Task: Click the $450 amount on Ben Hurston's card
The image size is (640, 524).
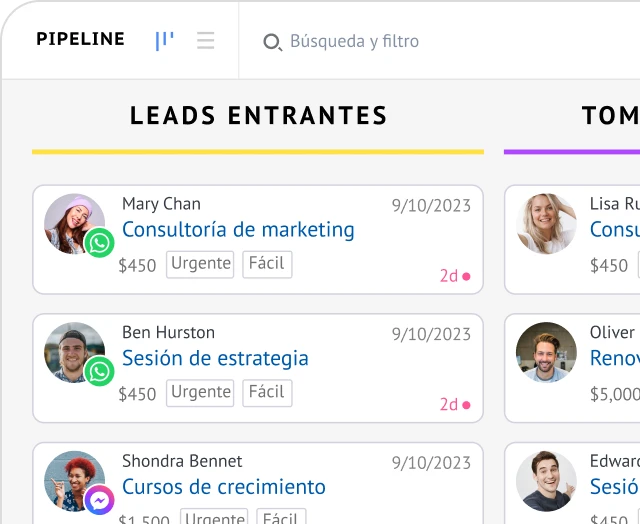Action: [x=137, y=394]
